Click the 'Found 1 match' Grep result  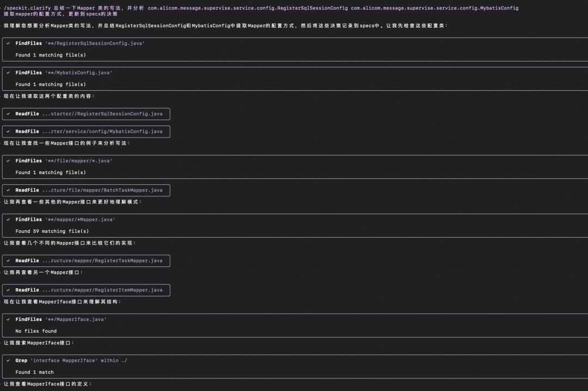pyautogui.click(x=34, y=373)
